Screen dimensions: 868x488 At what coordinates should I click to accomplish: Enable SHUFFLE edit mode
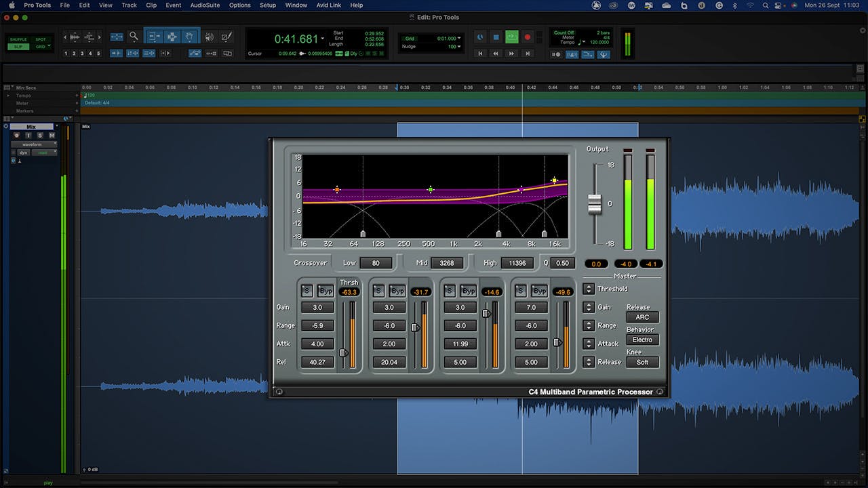click(18, 39)
